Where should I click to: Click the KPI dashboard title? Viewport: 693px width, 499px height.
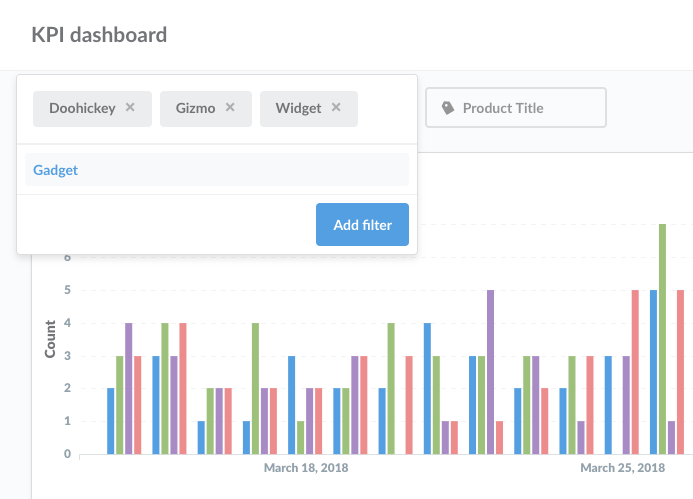tap(99, 35)
